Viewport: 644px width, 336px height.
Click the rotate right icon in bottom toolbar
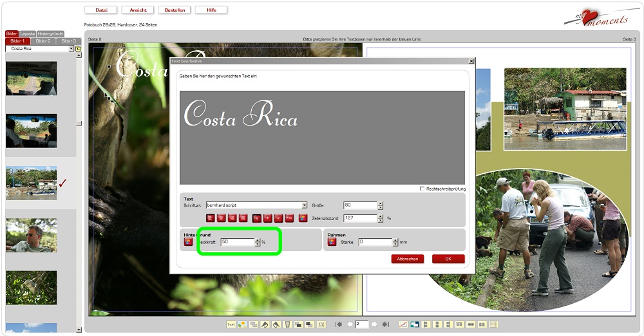[276, 324]
